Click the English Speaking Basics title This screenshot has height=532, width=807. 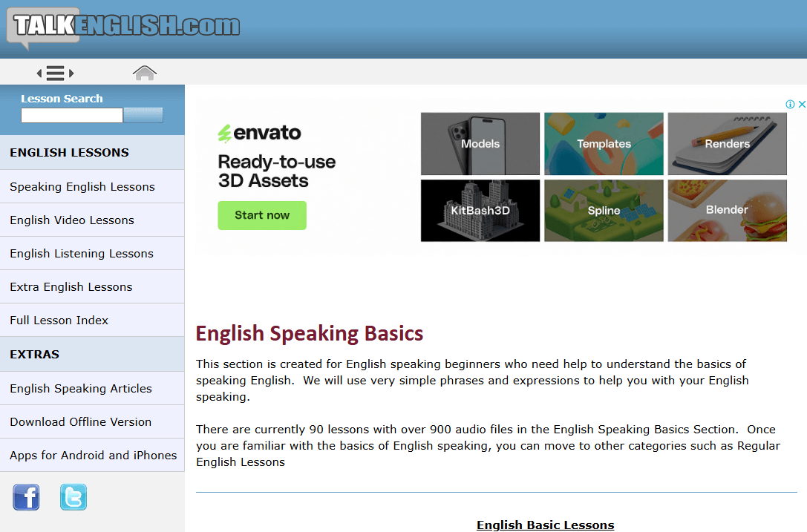coord(310,333)
